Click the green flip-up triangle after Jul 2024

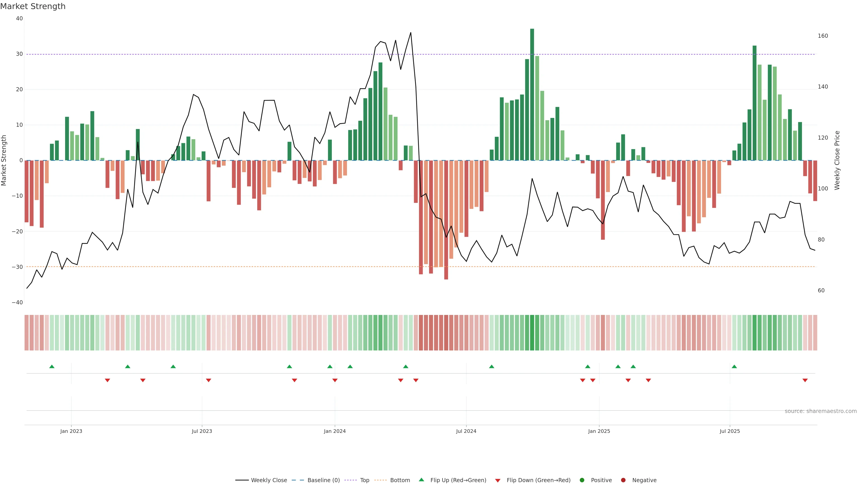(x=492, y=366)
